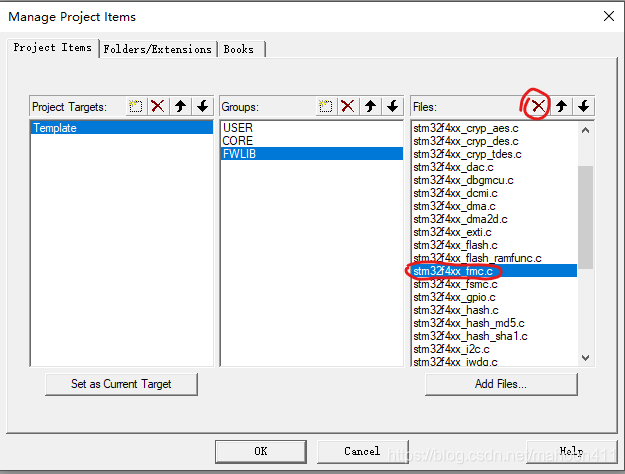Select the Template target
Image resolution: width=625 pixels, height=474 pixels.
pyautogui.click(x=122, y=128)
